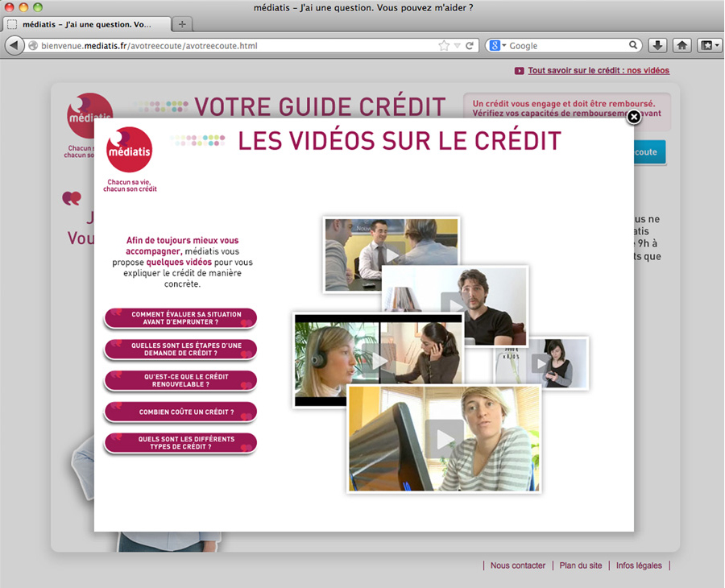Play the video of bearded man in black
The height and width of the screenshot is (588, 725).
click(454, 305)
